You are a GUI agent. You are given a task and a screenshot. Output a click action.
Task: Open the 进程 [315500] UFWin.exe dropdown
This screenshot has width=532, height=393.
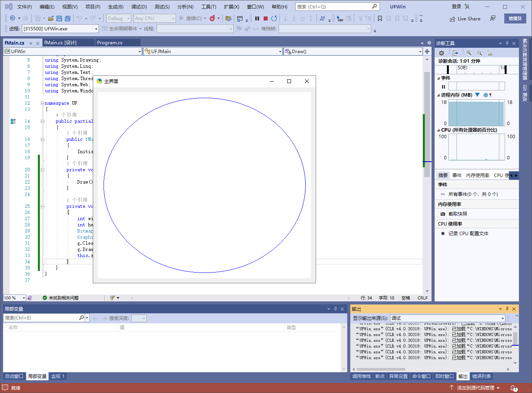pyautogui.click(x=60, y=28)
